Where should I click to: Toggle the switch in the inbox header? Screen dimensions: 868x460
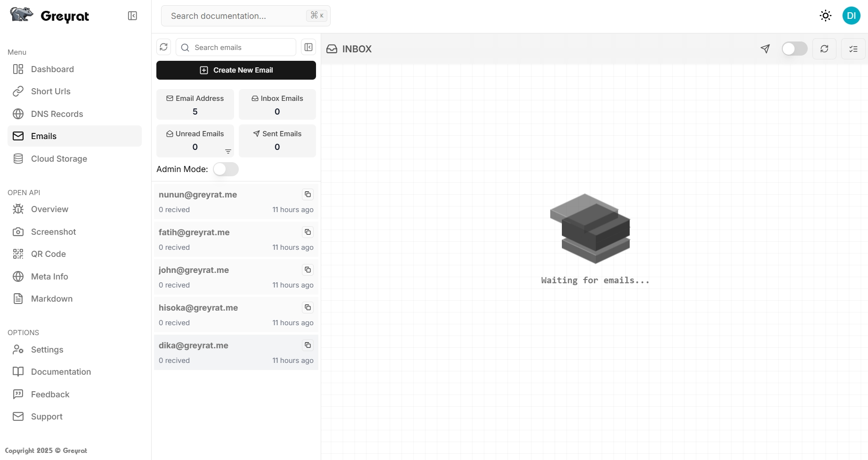[x=794, y=49]
